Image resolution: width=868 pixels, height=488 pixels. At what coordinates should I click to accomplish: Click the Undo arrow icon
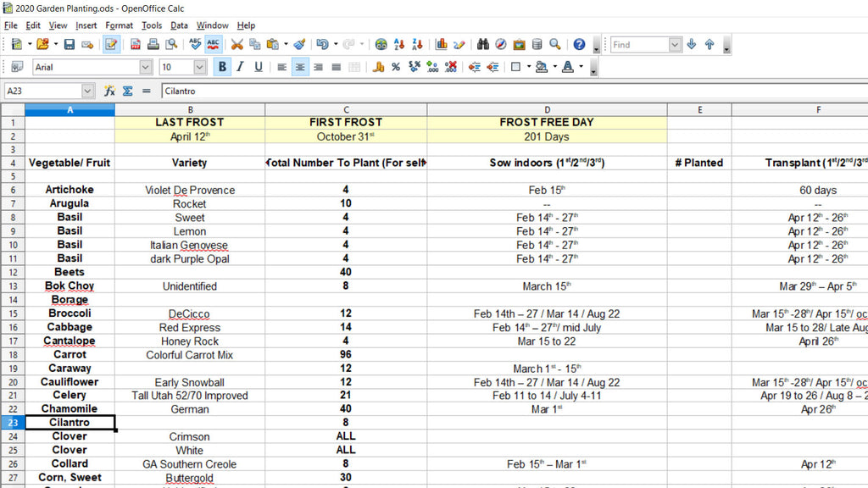[322, 44]
